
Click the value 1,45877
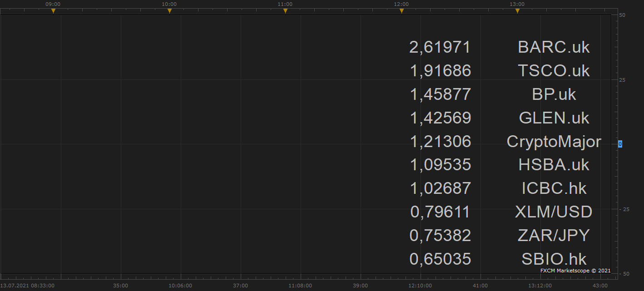click(x=440, y=94)
